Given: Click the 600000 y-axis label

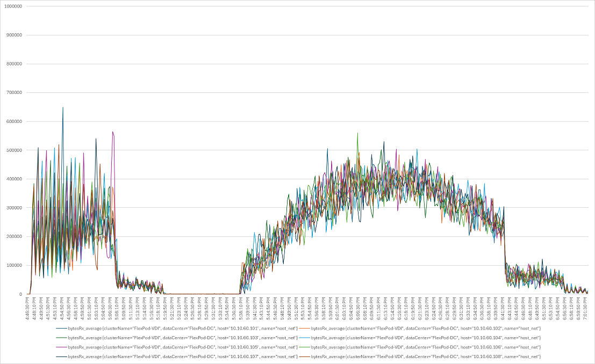Looking at the screenshot, I should click(15, 121).
